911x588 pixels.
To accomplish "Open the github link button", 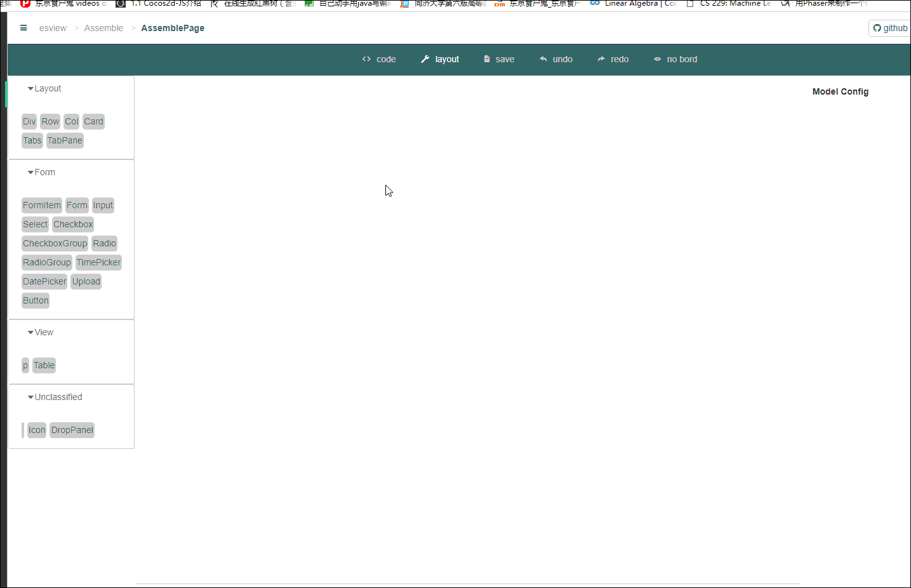I will [890, 28].
